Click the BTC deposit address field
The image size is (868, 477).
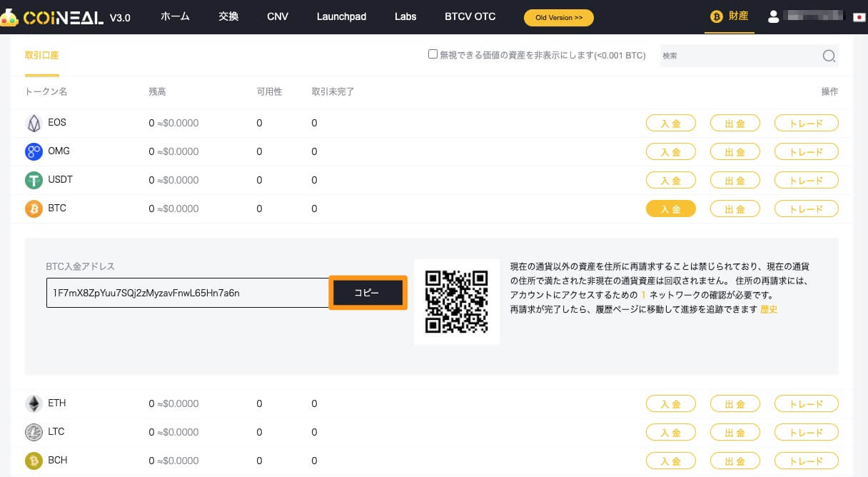188,293
